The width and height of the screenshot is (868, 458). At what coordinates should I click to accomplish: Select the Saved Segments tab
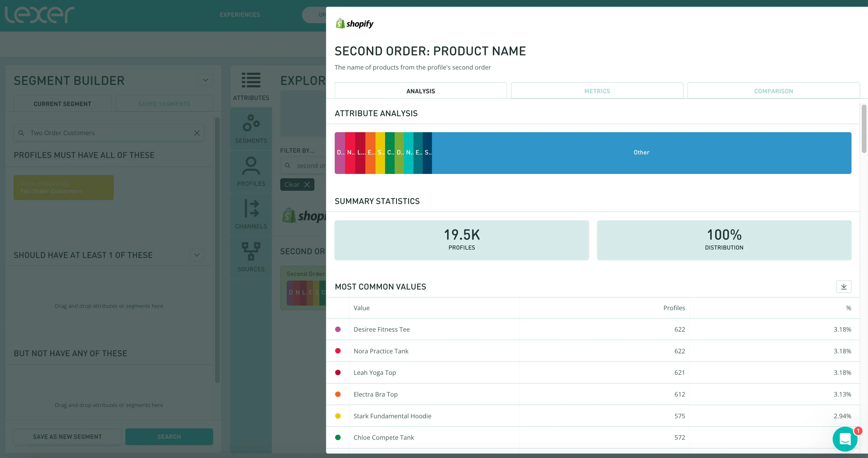[164, 104]
